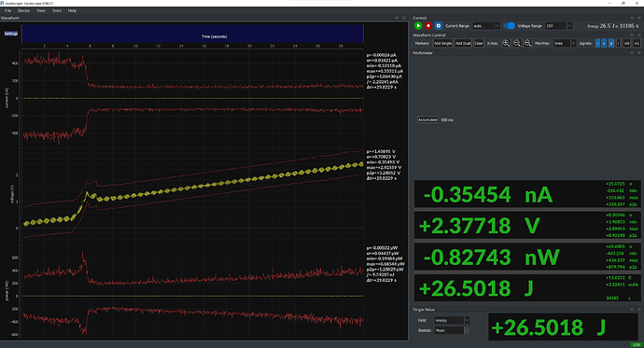Click the 500 ms accumulate duration label

(447, 119)
